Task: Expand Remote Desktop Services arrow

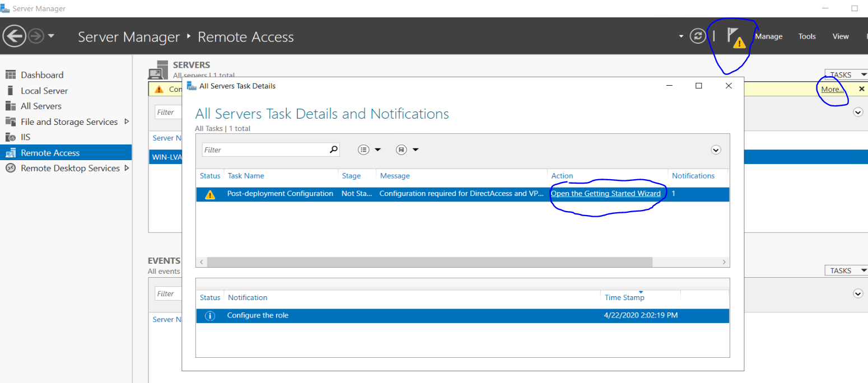Action: [x=127, y=168]
